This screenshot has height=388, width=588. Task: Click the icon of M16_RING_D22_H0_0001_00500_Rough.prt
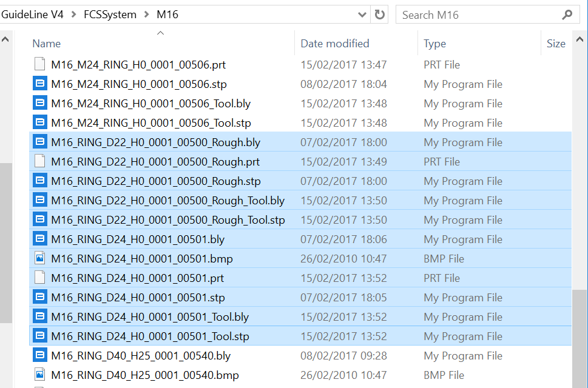[x=40, y=161]
